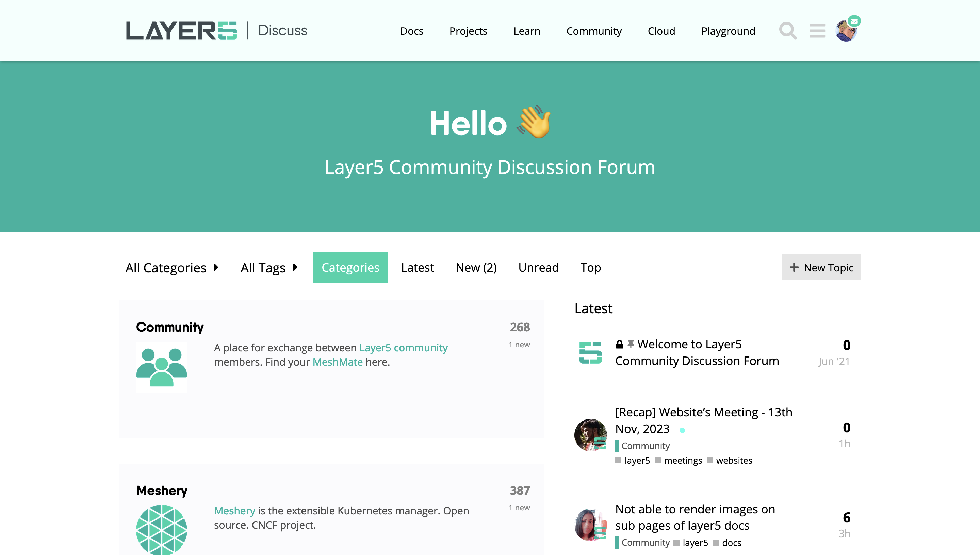Image resolution: width=980 pixels, height=555 pixels.
Task: Open the forum search
Action: pyautogui.click(x=788, y=31)
